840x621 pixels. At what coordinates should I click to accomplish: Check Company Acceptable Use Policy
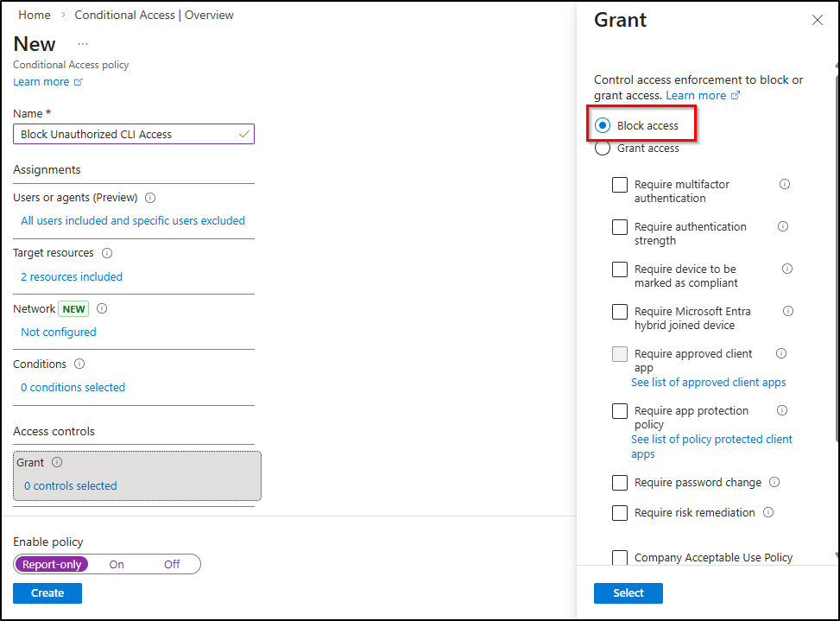coord(619,558)
